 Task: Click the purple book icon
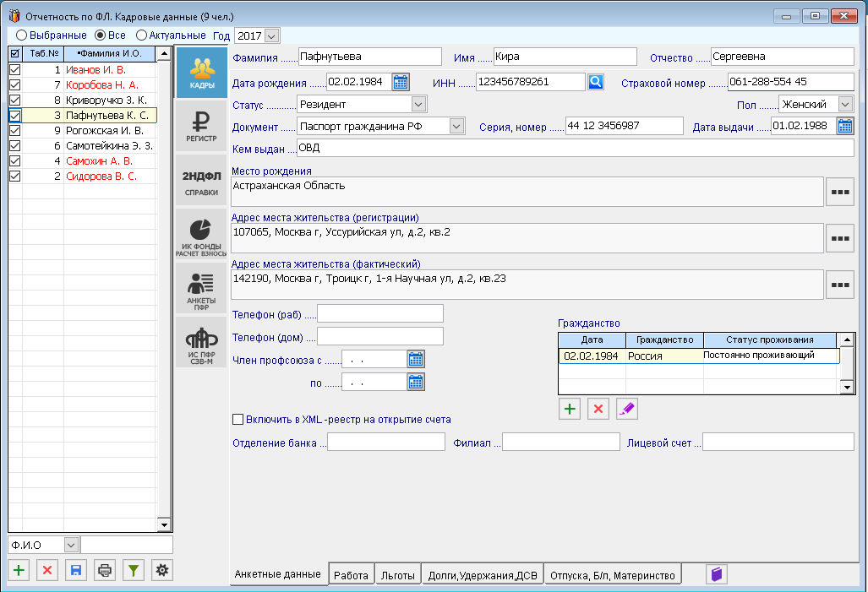[x=717, y=573]
